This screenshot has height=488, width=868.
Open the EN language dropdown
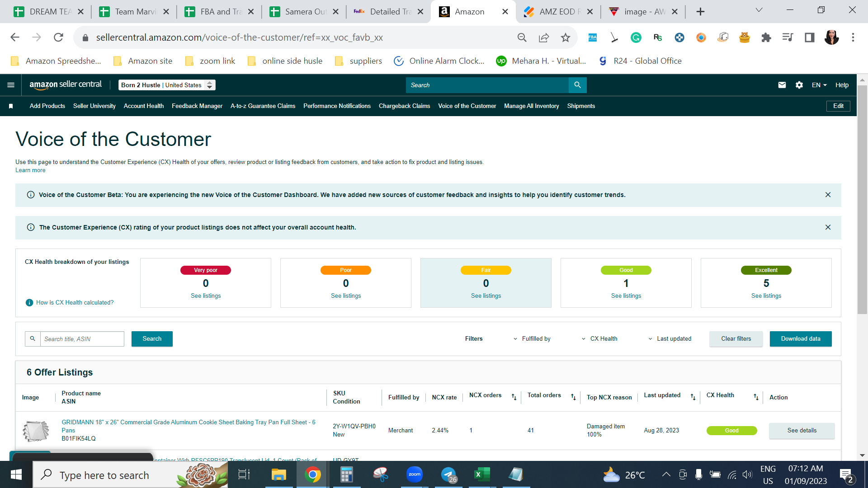pyautogui.click(x=819, y=85)
